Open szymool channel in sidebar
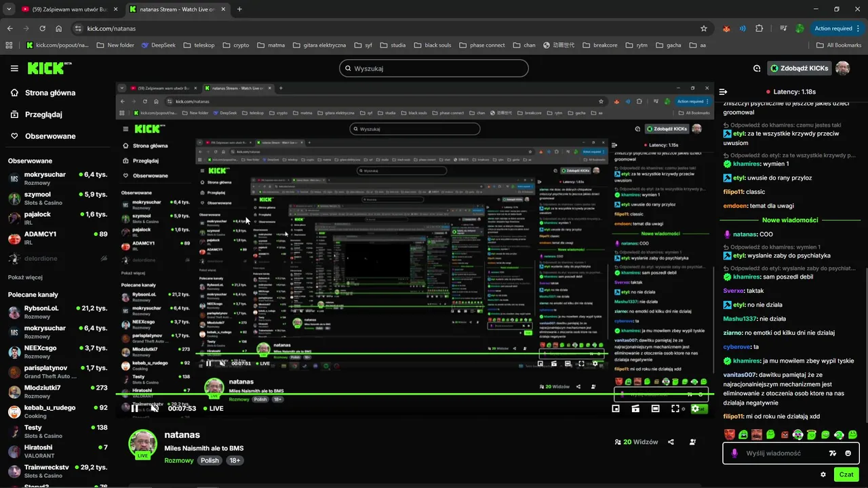Viewport: 868px width, 488px height. (58, 198)
